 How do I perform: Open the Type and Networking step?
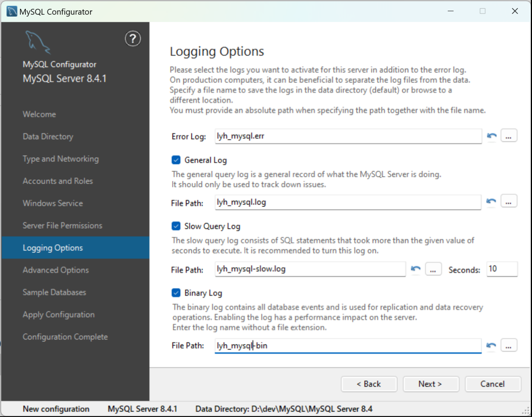(x=61, y=159)
